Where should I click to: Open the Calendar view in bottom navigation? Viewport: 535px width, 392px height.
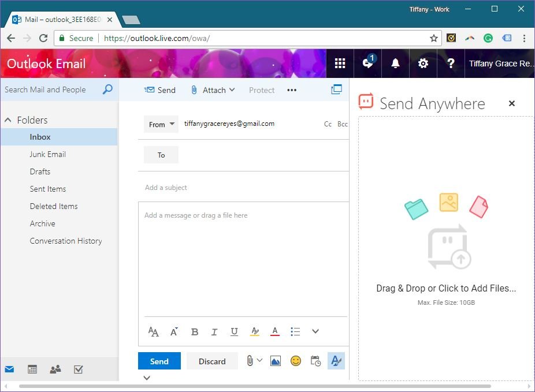[x=32, y=369]
